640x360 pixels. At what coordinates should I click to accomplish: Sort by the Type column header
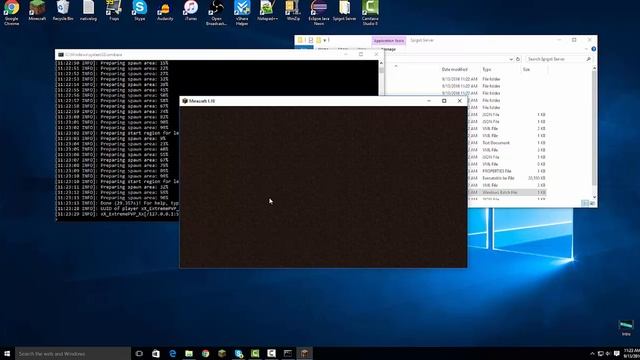[487, 69]
